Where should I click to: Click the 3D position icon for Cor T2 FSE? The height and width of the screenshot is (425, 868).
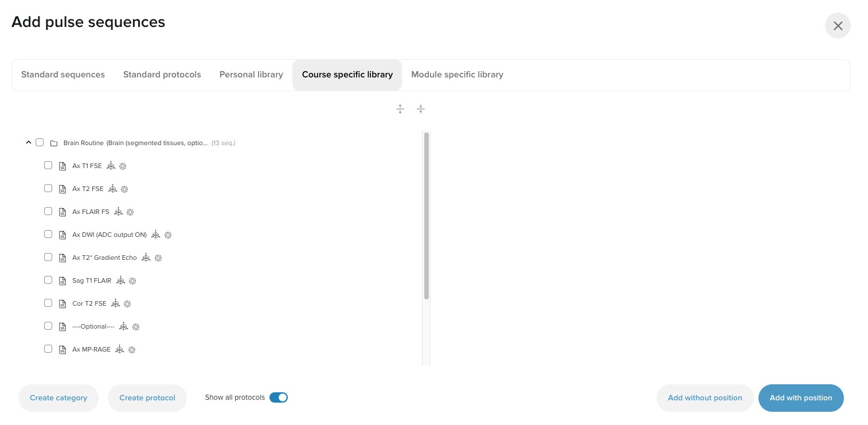pos(116,303)
